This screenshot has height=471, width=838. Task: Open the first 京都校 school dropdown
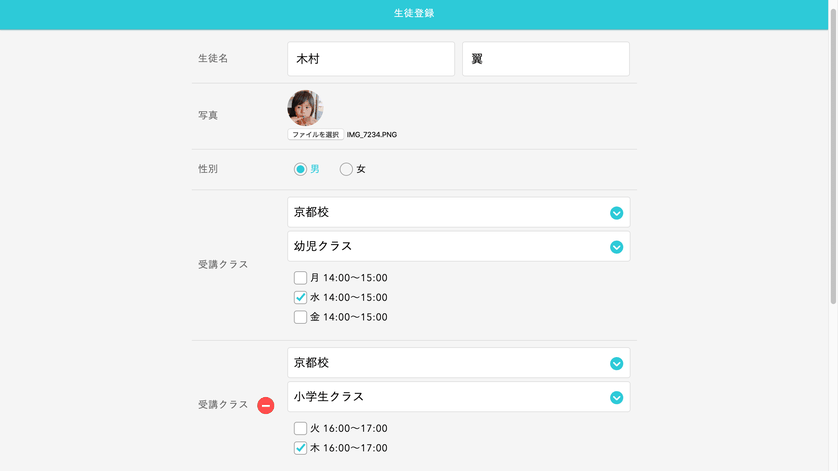[x=459, y=212]
